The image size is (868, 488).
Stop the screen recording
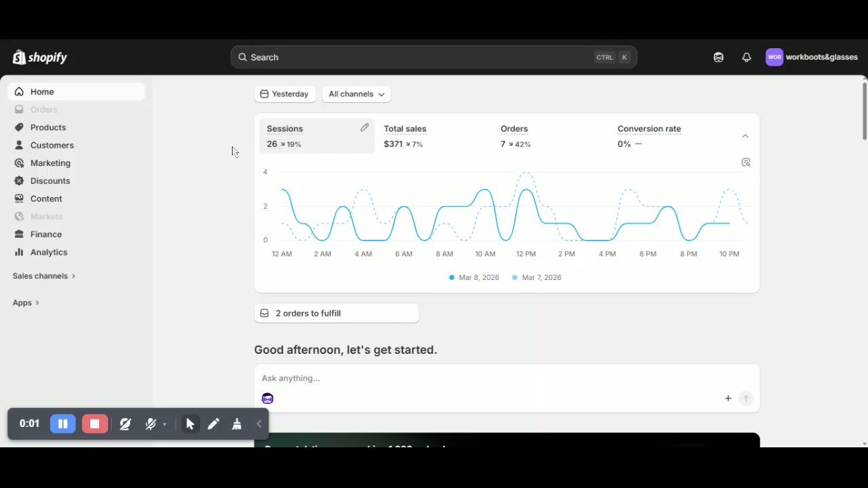point(95,424)
